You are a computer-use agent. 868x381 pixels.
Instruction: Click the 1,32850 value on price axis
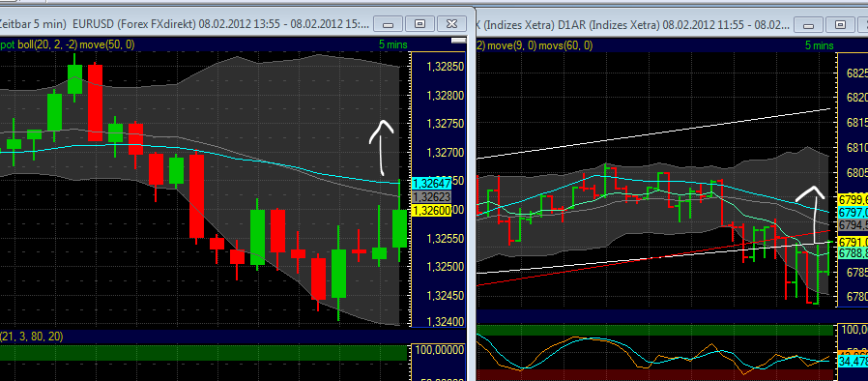coord(446,67)
